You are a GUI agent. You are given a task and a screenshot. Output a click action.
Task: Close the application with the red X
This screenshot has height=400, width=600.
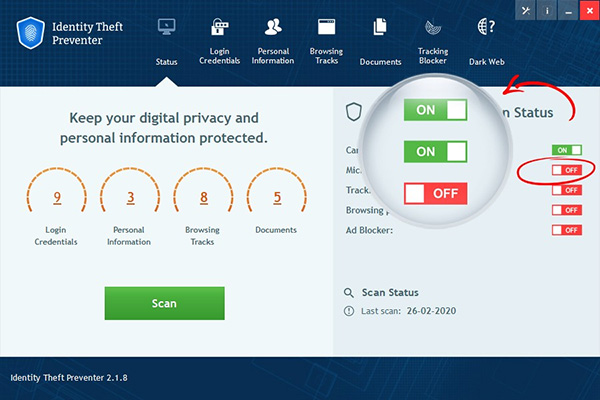click(590, 11)
